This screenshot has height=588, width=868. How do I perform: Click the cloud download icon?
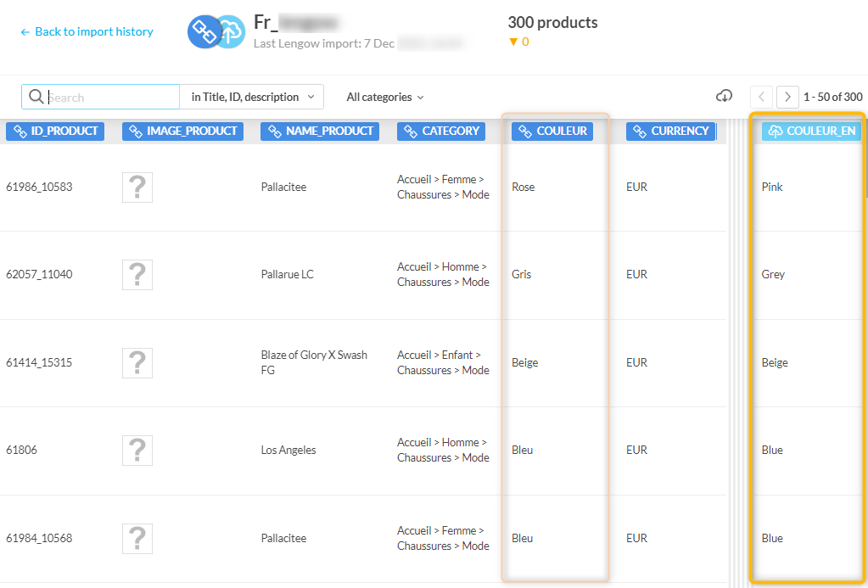(x=724, y=97)
